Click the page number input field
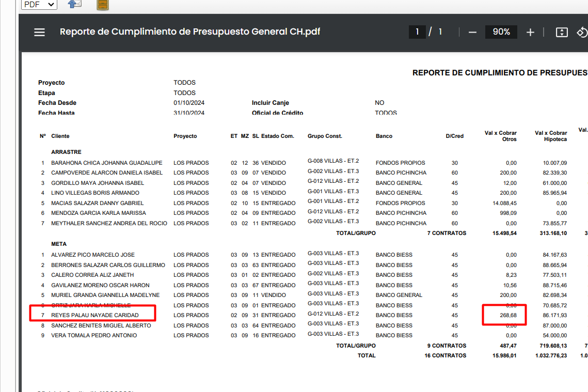588x392 pixels. [x=417, y=32]
